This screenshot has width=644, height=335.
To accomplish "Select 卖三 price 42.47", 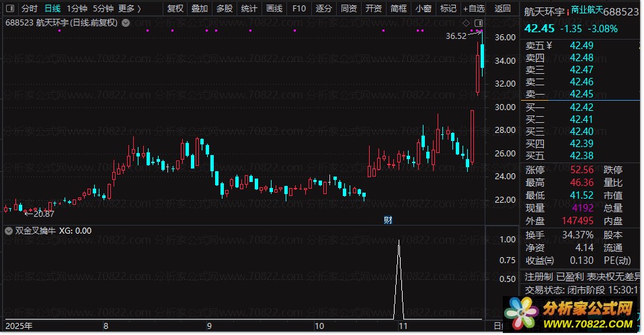I will (x=581, y=70).
